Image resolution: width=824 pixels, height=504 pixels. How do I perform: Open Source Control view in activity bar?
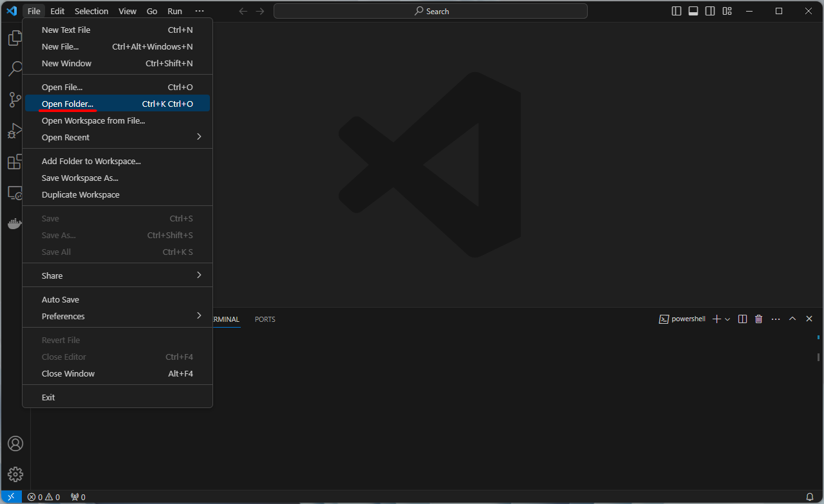click(15, 100)
